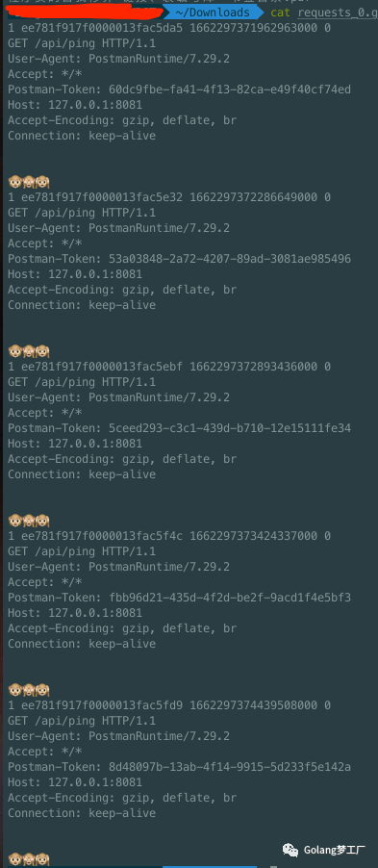Click the header line ending in 1662297371962963000 0
The width and height of the screenshot is (378, 868).
pyautogui.click(x=169, y=27)
